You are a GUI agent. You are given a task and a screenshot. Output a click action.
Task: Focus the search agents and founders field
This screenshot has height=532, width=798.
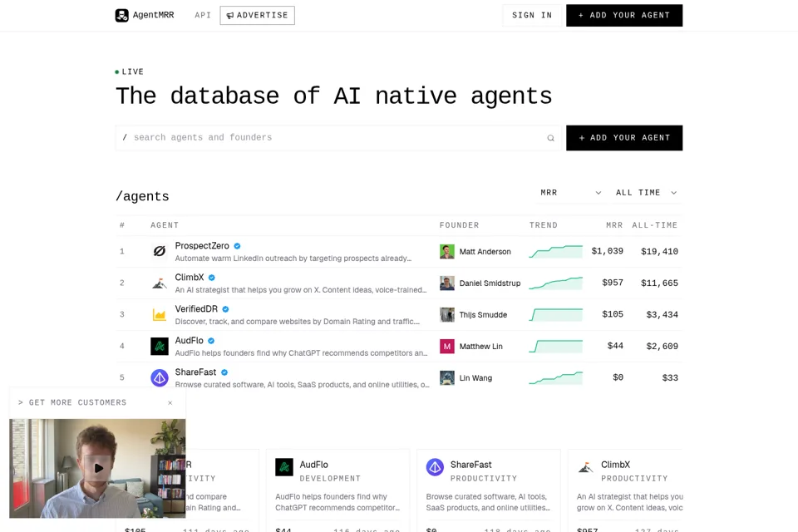338,138
